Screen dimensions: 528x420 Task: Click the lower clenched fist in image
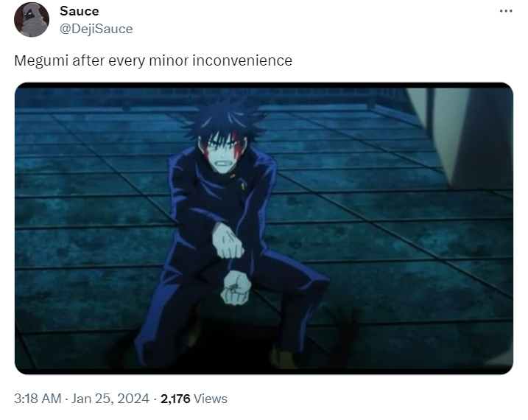click(236, 287)
